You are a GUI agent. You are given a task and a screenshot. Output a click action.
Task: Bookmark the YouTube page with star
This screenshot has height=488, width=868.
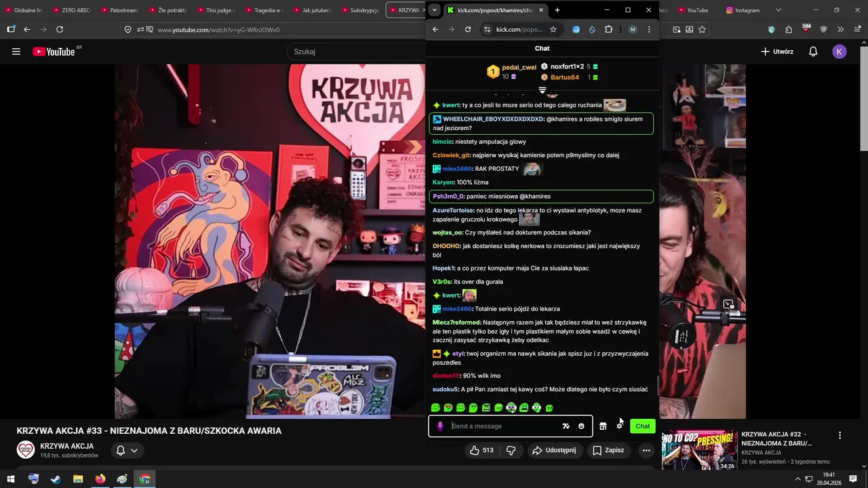[x=702, y=30]
